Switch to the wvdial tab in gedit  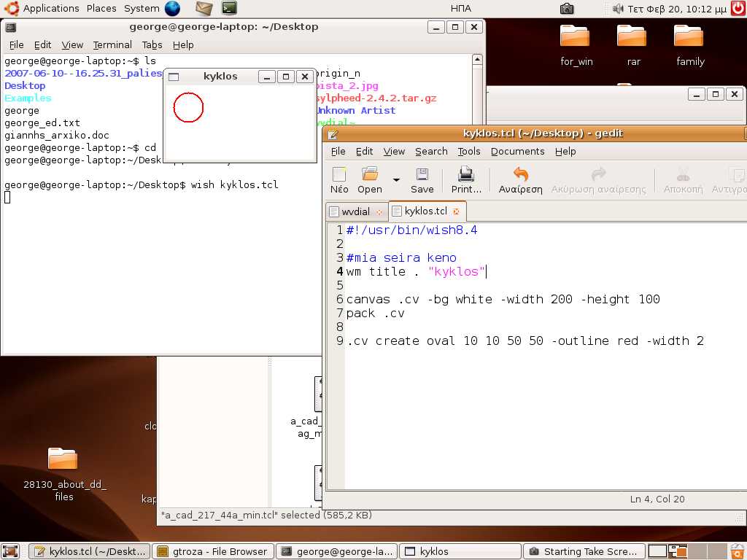click(355, 211)
